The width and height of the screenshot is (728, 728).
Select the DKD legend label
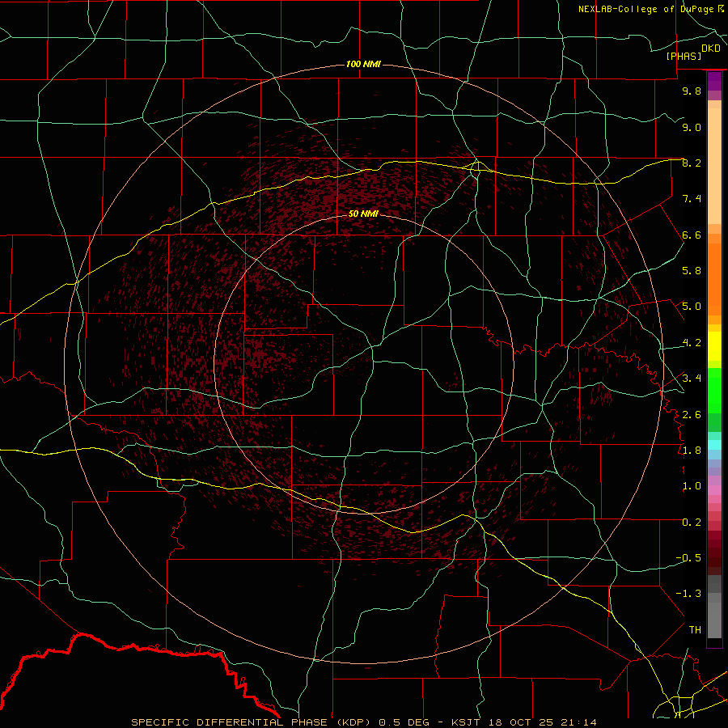point(711,49)
